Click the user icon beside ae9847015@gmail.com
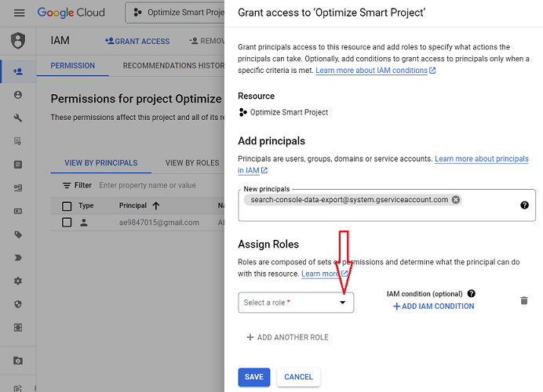The image size is (543, 392). click(x=84, y=223)
